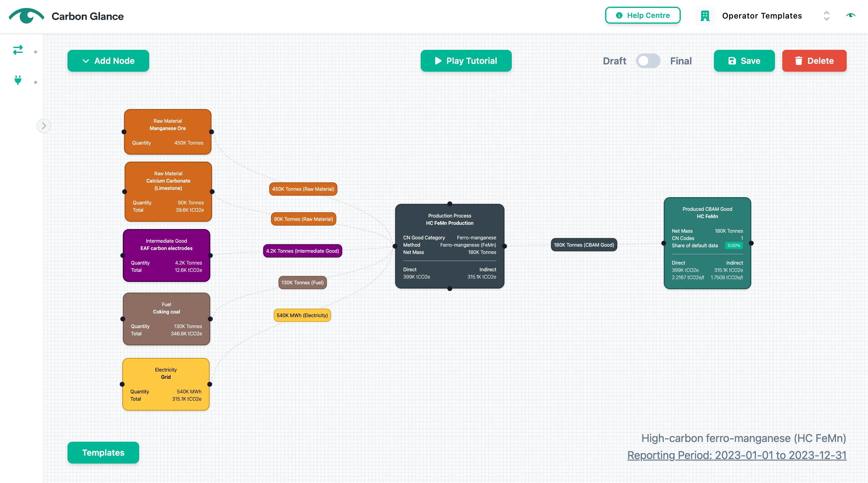The height and width of the screenshot is (483, 868).
Task: Expand the collapsed sidebar with chevron
Action: coord(44,126)
